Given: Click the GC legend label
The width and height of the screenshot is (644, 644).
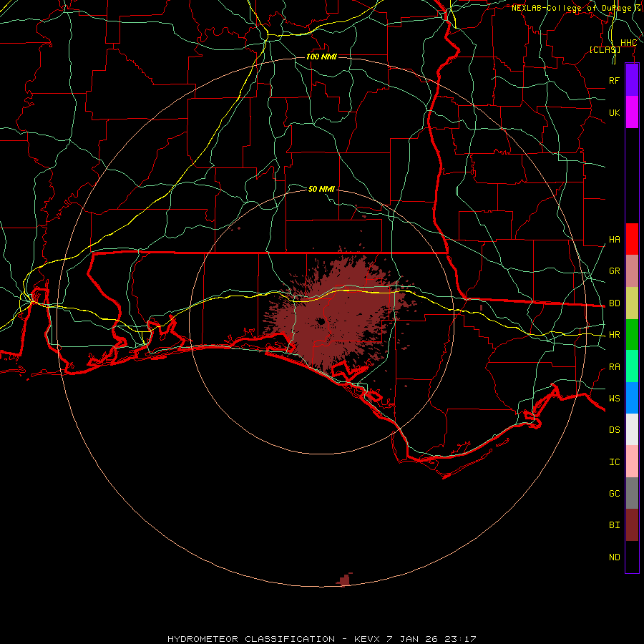Looking at the screenshot, I should pyautogui.click(x=614, y=493).
